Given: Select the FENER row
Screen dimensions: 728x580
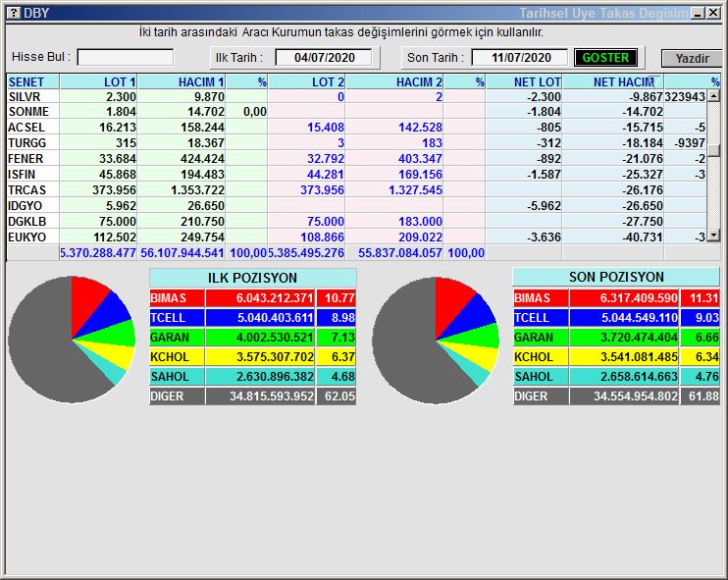Looking at the screenshot, I should click(356, 159).
